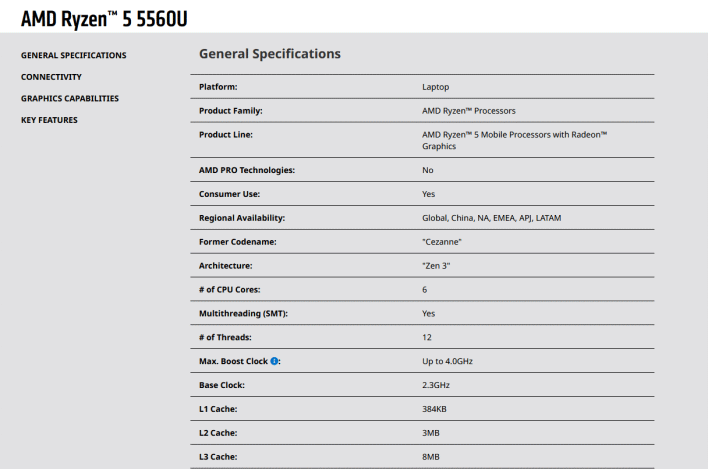
Task: Click the Multithreading (SMT) label
Action: [243, 314]
